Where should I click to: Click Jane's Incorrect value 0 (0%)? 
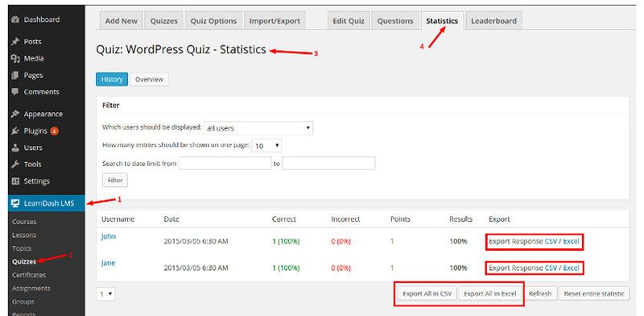coord(341,268)
